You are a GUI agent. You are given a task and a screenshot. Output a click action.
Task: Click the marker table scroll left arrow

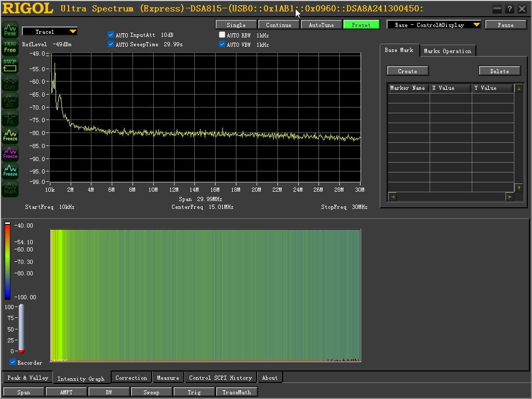pyautogui.click(x=392, y=196)
